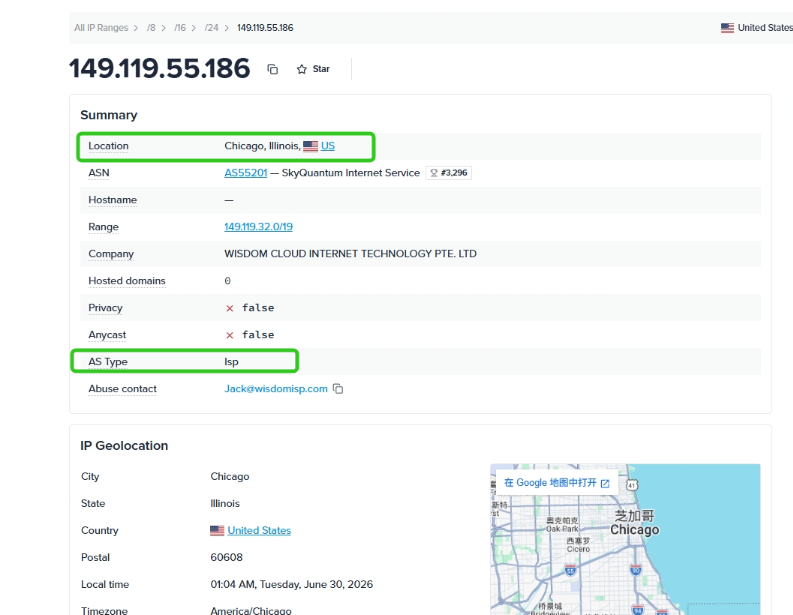This screenshot has width=793, height=615.
Task: Click the Illinois state value
Action: tap(225, 504)
